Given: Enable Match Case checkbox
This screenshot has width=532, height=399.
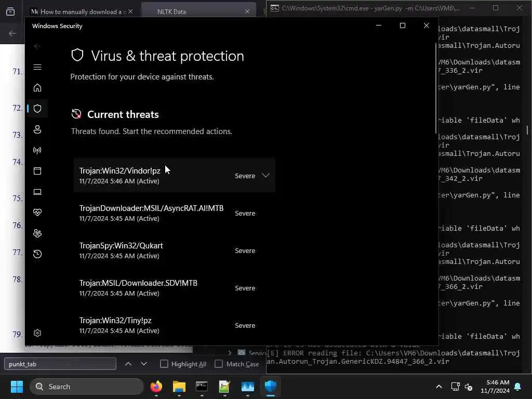Looking at the screenshot, I should (219, 364).
